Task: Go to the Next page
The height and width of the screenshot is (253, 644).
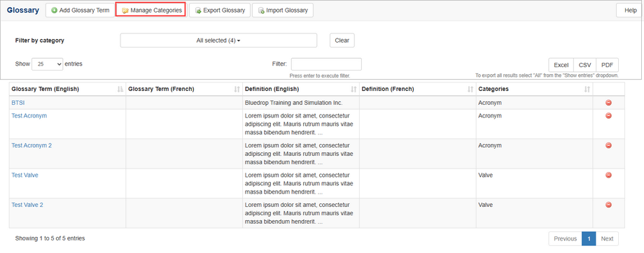Action: point(607,238)
